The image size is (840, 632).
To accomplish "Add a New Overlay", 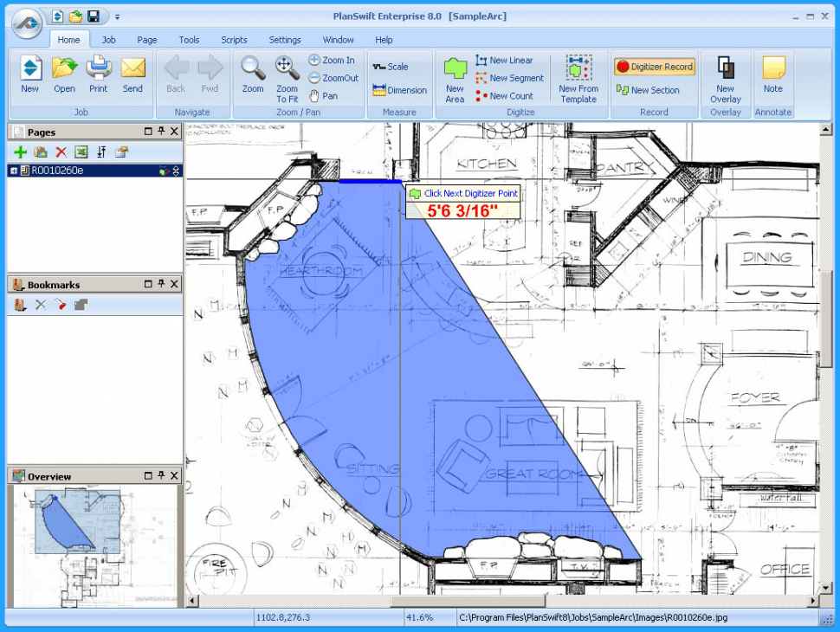I will point(726,79).
